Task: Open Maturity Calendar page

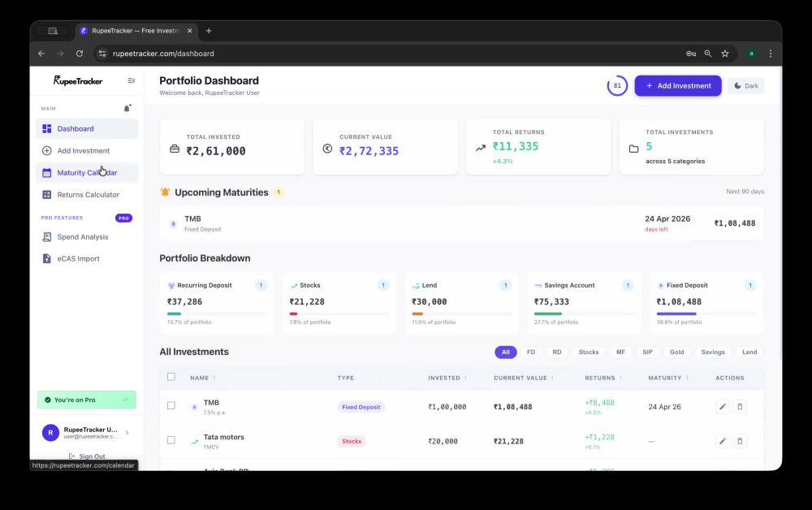Action: click(87, 172)
